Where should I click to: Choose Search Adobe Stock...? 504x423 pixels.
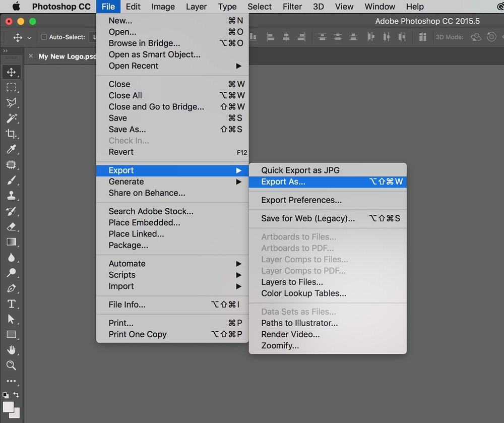pyautogui.click(x=172, y=211)
